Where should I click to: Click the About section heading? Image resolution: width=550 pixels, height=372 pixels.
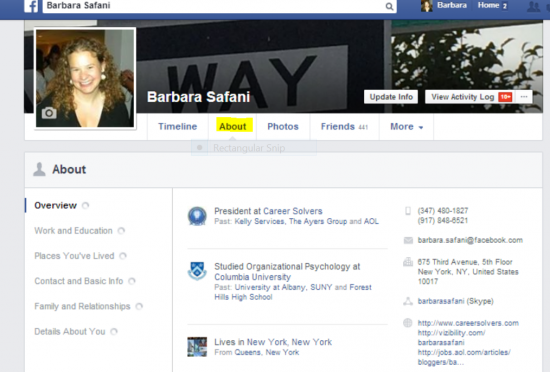[69, 169]
